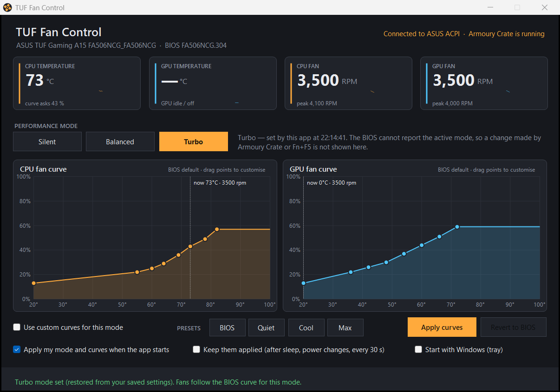This screenshot has height=392, width=560.
Task: Click the 'GPU idle / off' label
Action: pos(177,103)
